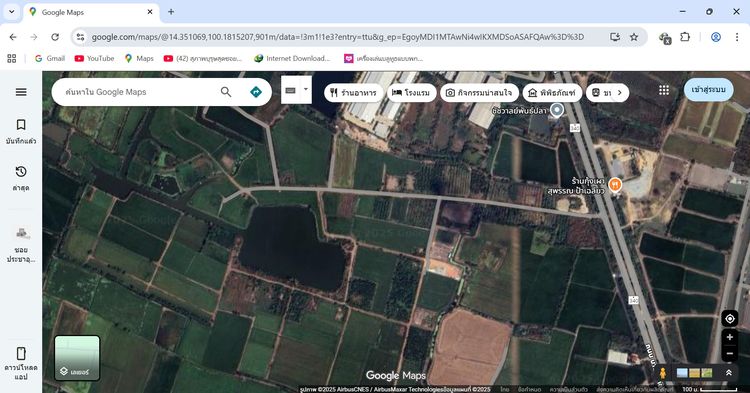View site information icon in address bar

[x=80, y=37]
